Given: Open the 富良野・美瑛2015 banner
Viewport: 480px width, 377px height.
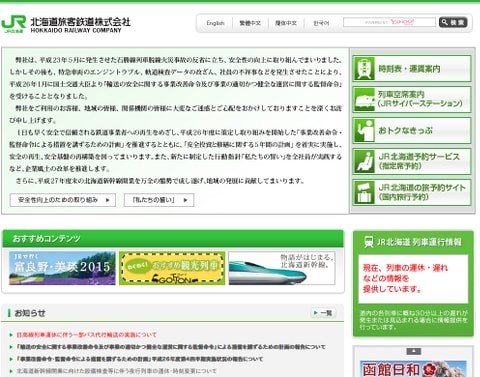Looking at the screenshot, I should [x=62, y=268].
